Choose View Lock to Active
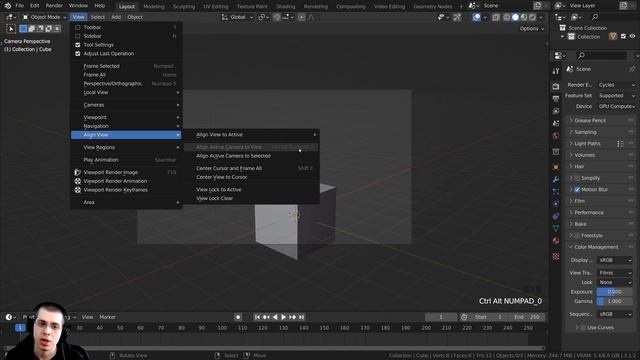This screenshot has height=360, width=640. (x=251, y=189)
